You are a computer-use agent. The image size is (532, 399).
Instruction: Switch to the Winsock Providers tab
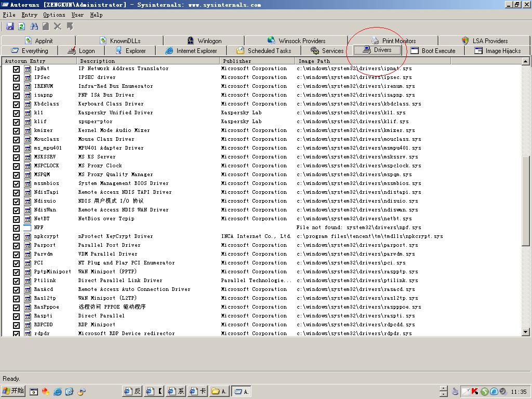(x=296, y=41)
